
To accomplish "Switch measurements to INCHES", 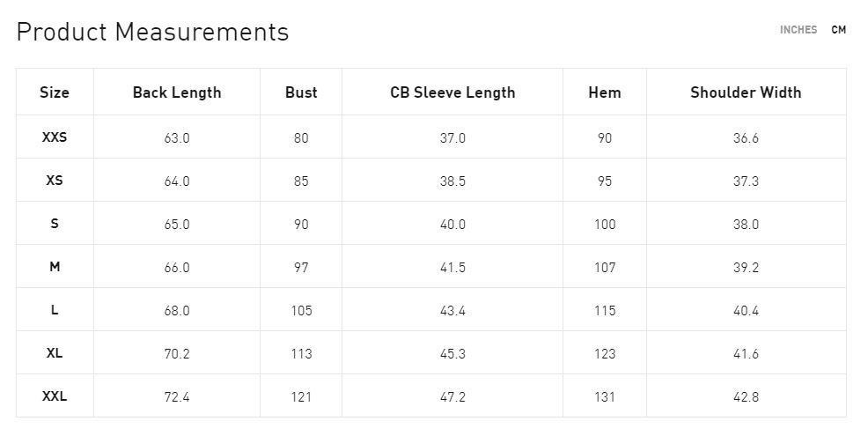I will click(798, 30).
